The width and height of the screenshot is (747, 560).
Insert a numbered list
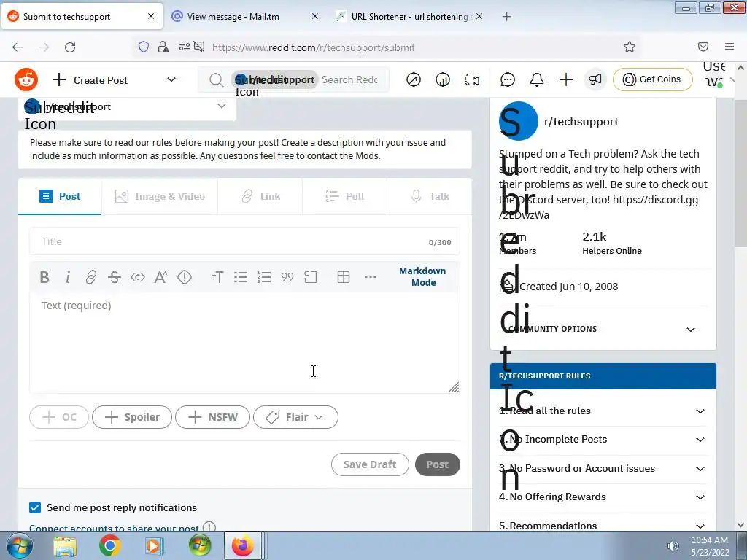click(x=264, y=277)
